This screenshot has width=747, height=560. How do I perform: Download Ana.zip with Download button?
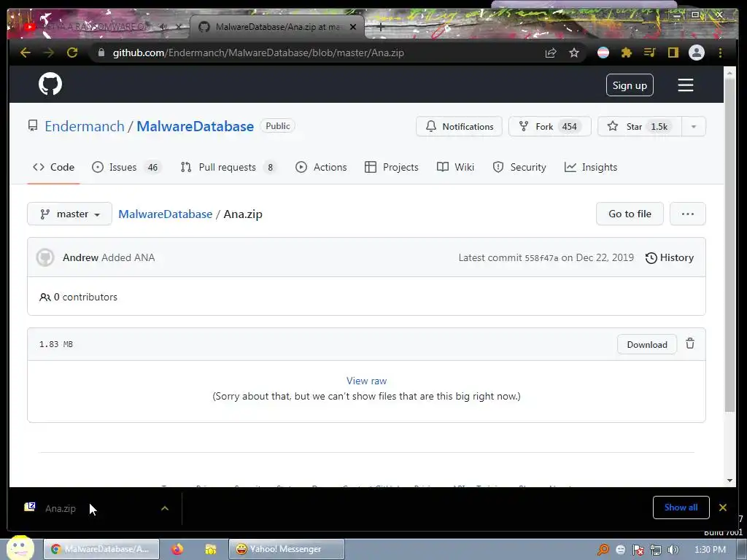pyautogui.click(x=647, y=344)
